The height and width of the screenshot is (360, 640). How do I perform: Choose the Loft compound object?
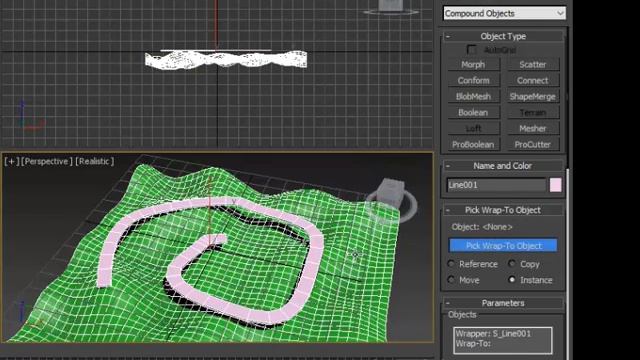[473, 128]
